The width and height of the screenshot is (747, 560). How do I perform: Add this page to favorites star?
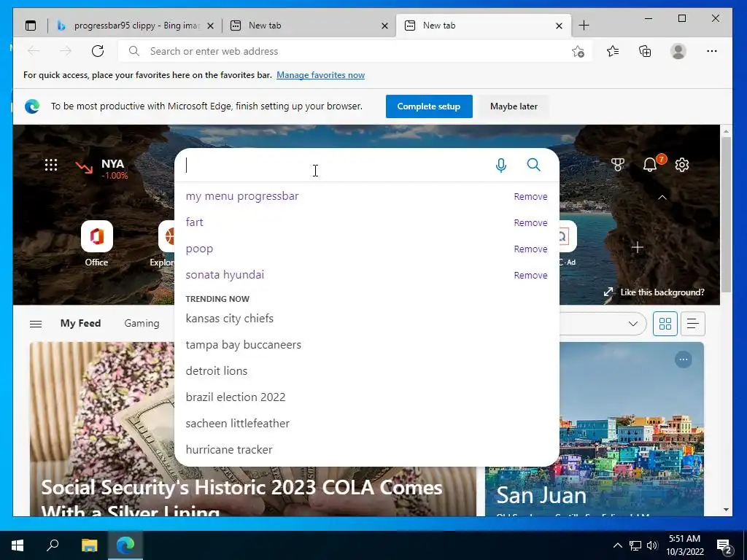point(578,52)
